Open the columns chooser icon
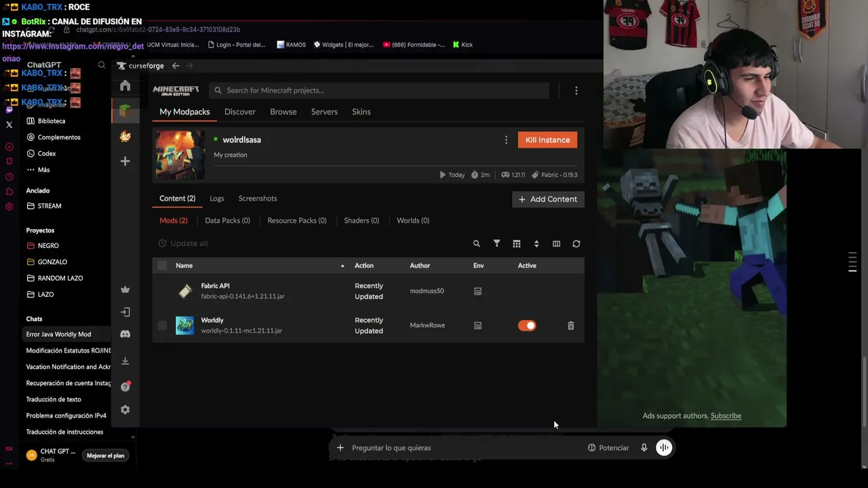868x488 pixels. 556,244
